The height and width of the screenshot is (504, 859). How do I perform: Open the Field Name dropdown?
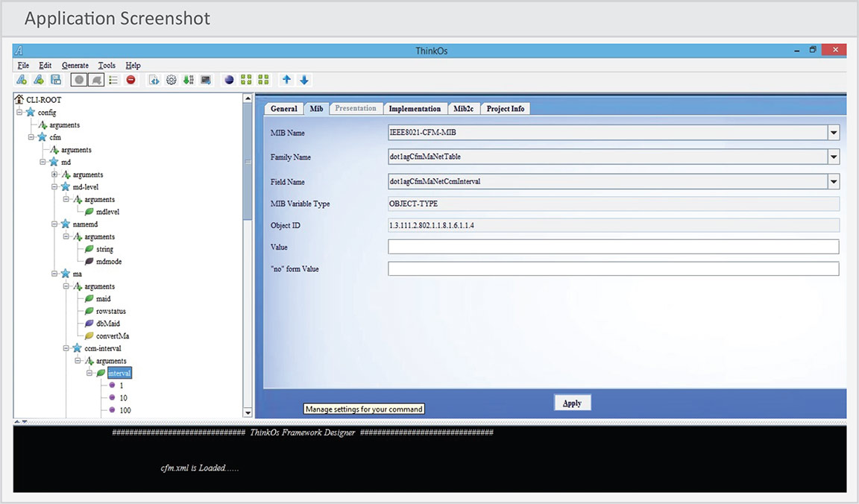[833, 181]
